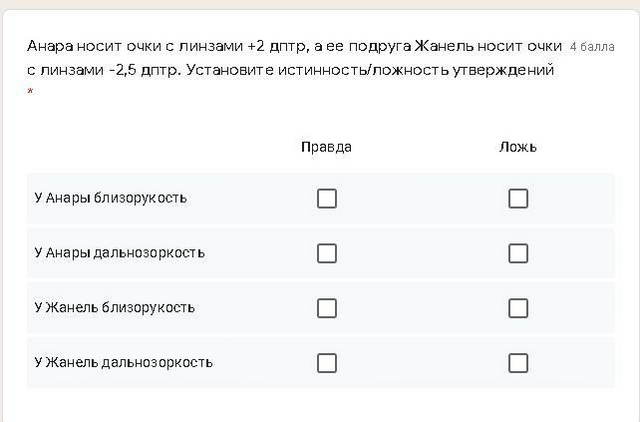Check Правда for У Анары близорукость
640x422 pixels.
[327, 198]
